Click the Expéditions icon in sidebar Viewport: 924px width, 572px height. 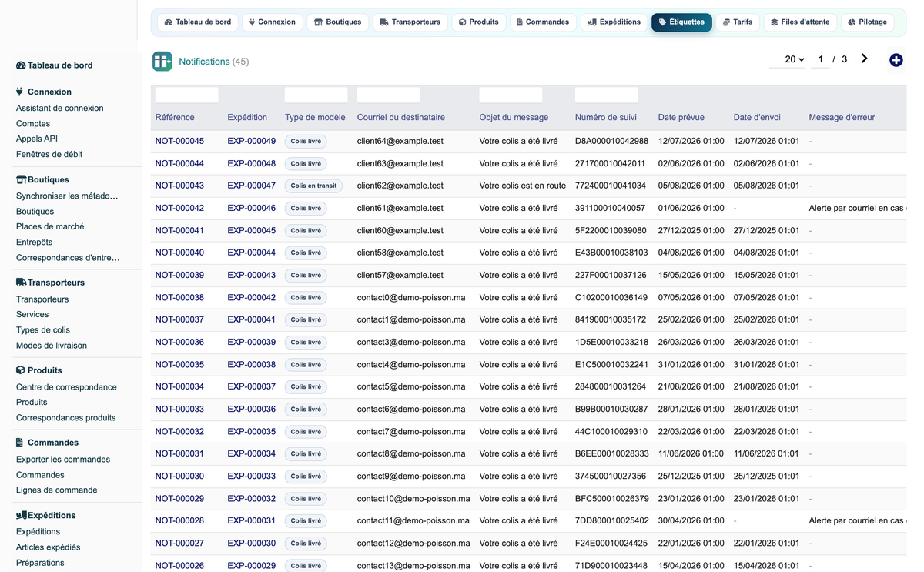pos(21,515)
